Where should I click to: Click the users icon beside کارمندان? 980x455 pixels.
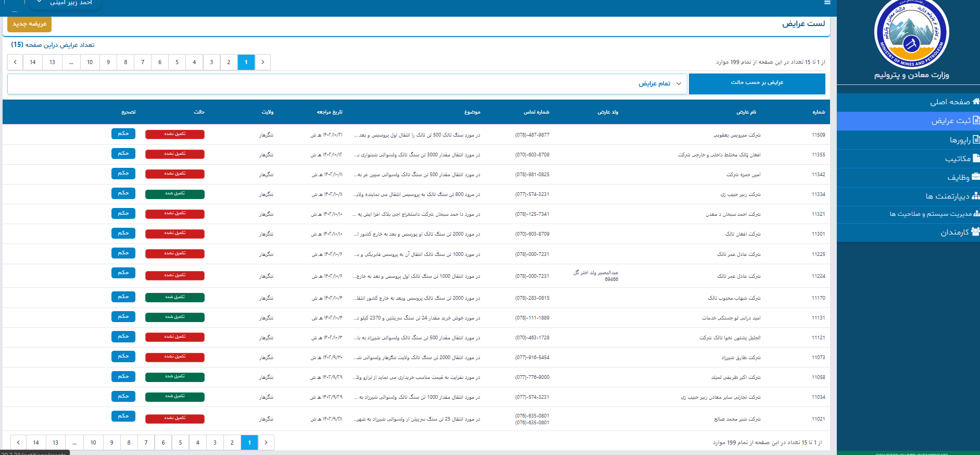click(975, 231)
